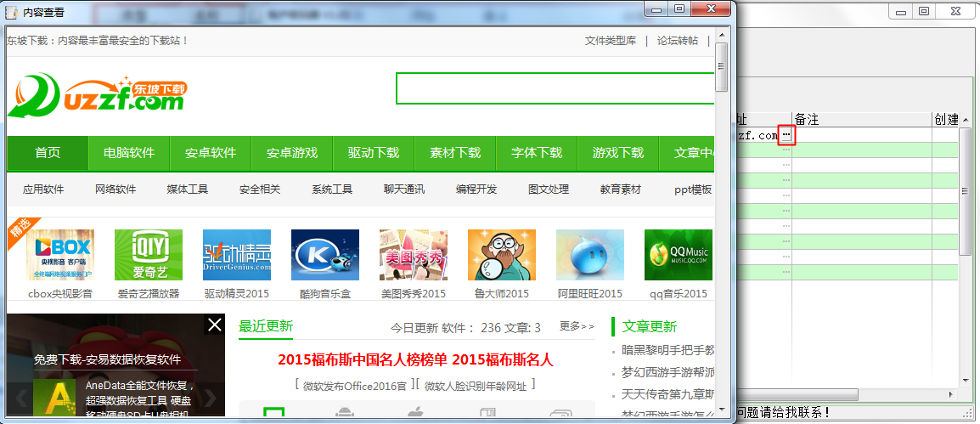Maximize the 内容查看 window
The height and width of the screenshot is (424, 980).
click(679, 8)
